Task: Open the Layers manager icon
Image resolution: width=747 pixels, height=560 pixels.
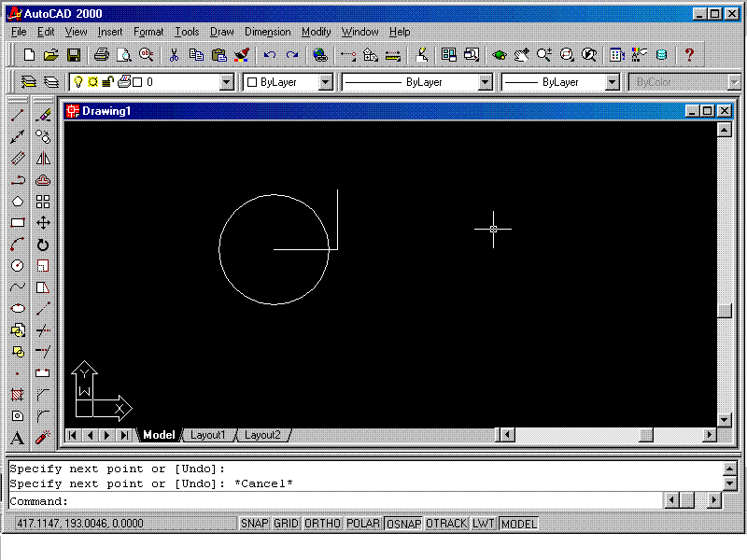Action: pos(29,82)
